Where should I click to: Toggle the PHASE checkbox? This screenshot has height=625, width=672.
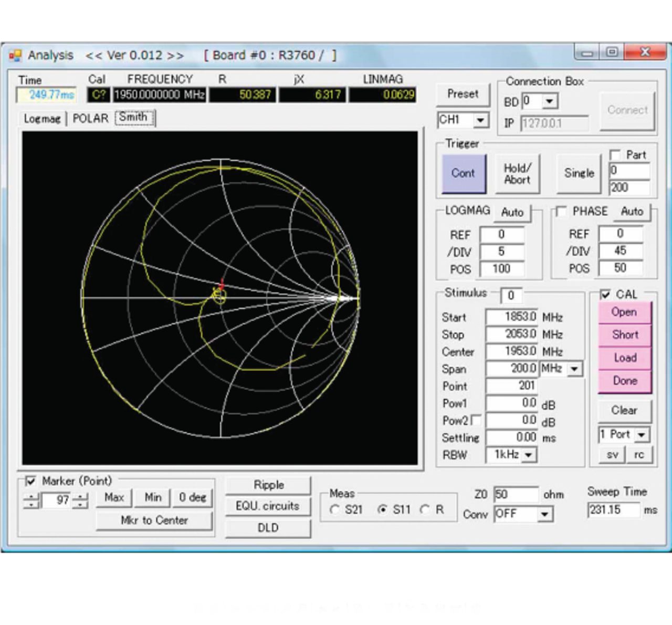point(561,211)
